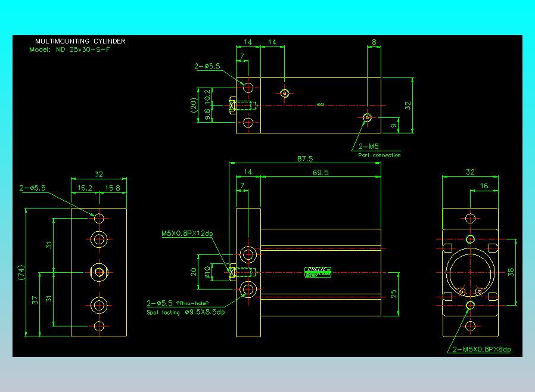Viewport: 535px width, 392px height.
Task: Click the center threaded hole in left view
Action: (x=99, y=272)
